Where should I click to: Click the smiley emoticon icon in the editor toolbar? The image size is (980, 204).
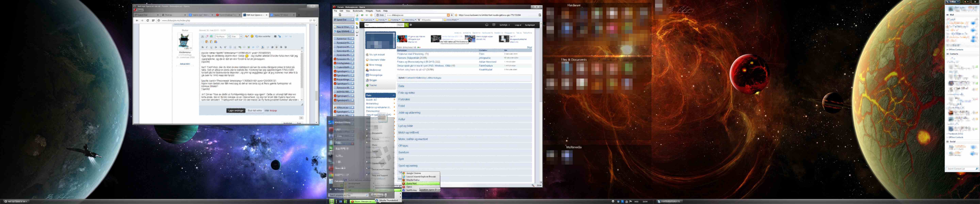[x=252, y=37]
